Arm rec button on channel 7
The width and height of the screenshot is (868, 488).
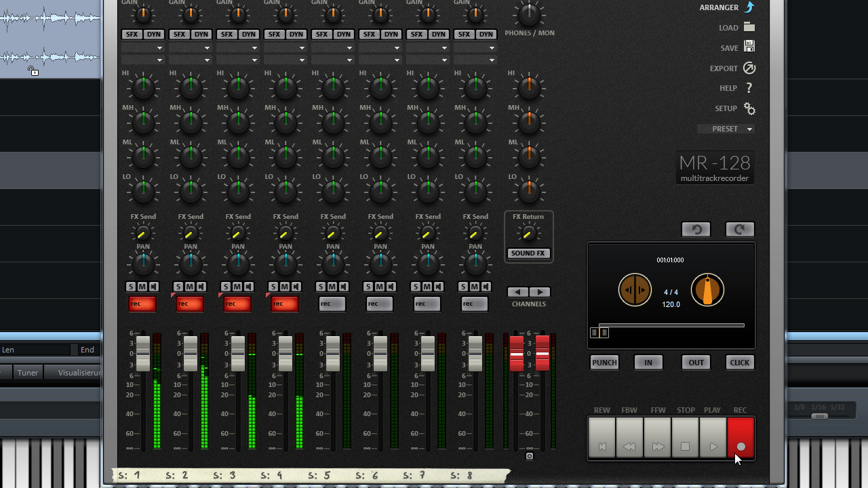click(427, 304)
